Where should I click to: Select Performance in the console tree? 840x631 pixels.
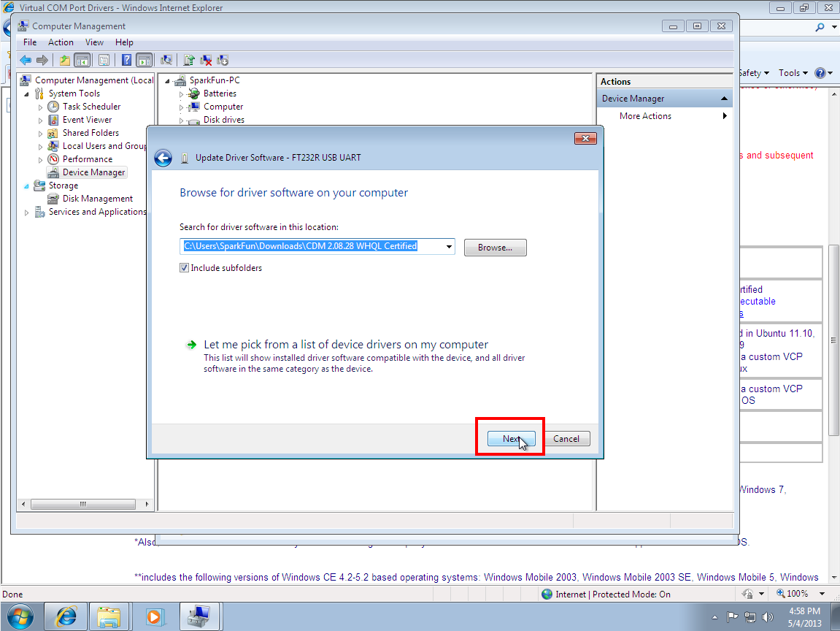click(x=88, y=159)
